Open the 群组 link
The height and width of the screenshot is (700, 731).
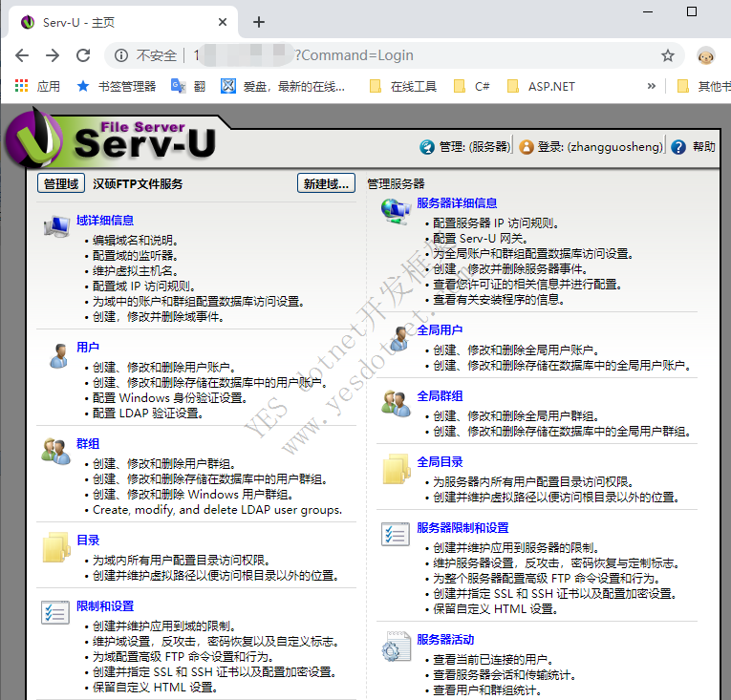(x=88, y=443)
